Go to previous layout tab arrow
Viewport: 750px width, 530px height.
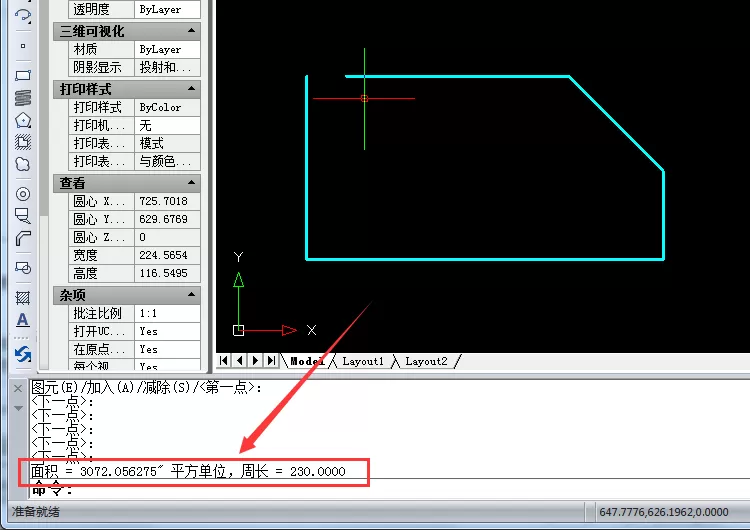(240, 361)
